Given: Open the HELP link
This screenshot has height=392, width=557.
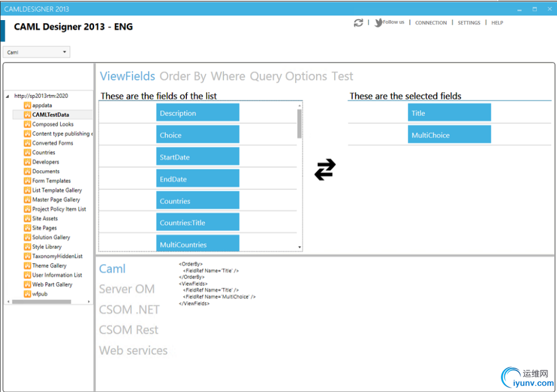Looking at the screenshot, I should (x=497, y=23).
